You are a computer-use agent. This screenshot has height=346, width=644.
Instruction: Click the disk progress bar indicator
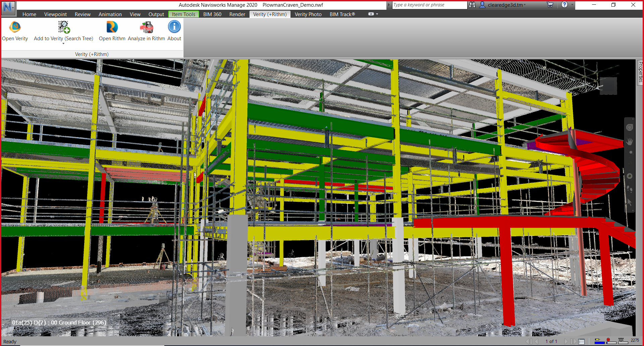tap(611, 341)
